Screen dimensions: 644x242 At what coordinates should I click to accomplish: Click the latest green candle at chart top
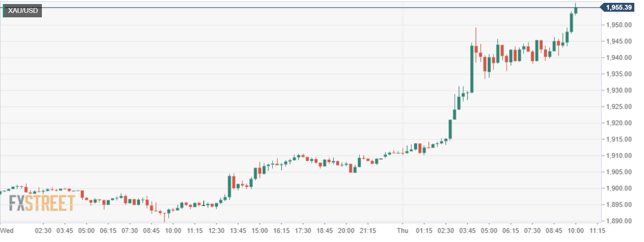pyautogui.click(x=576, y=10)
